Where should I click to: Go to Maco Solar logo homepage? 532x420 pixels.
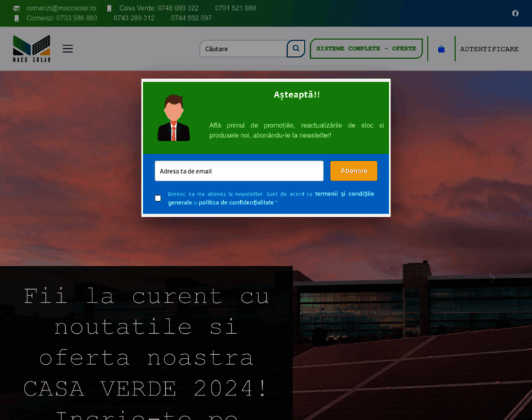click(31, 48)
